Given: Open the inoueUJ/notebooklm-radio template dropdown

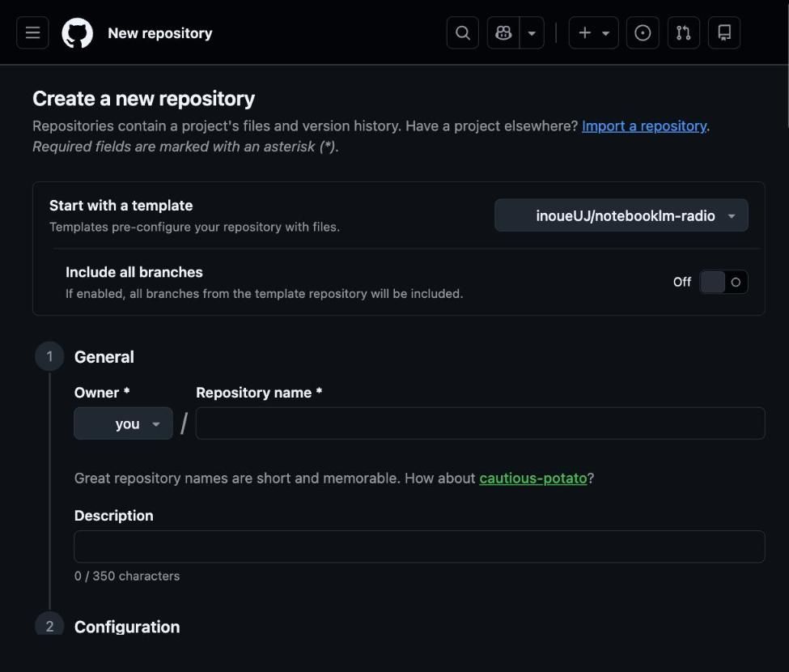Looking at the screenshot, I should coord(621,215).
